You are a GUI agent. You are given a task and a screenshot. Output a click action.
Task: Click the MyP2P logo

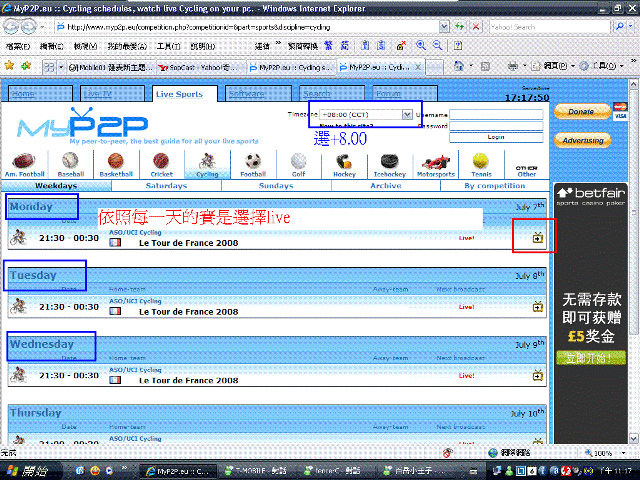83,123
